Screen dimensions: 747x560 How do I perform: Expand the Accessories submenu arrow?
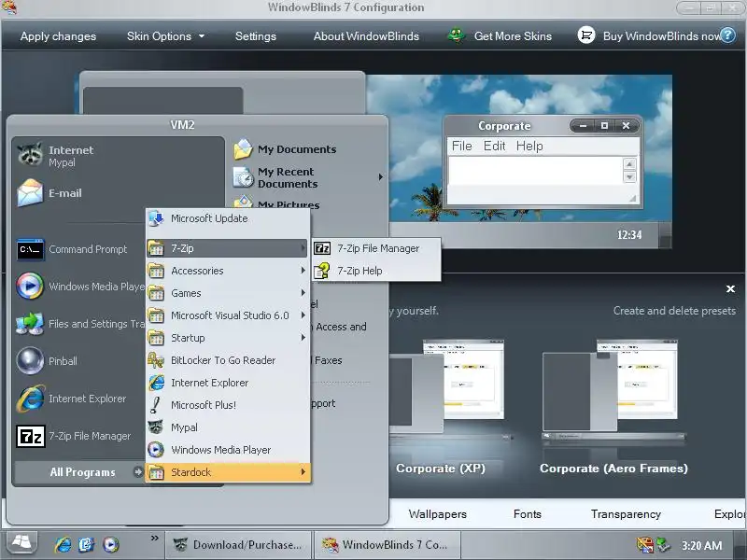[x=303, y=271]
